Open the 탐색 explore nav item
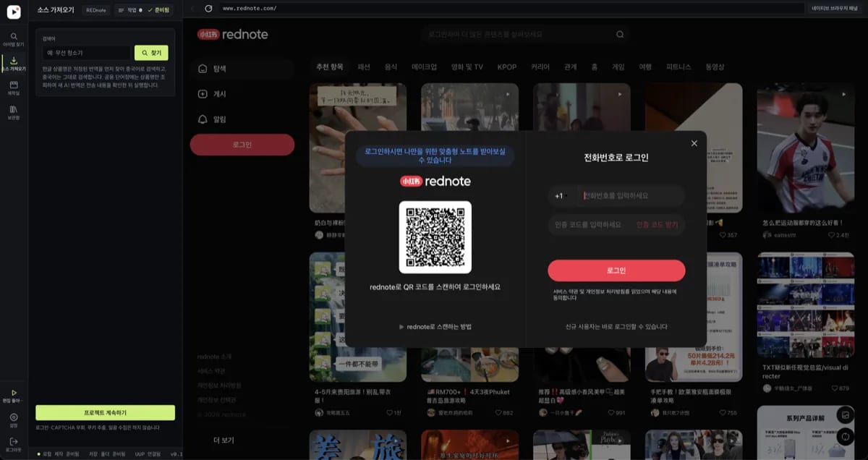 tap(242, 69)
